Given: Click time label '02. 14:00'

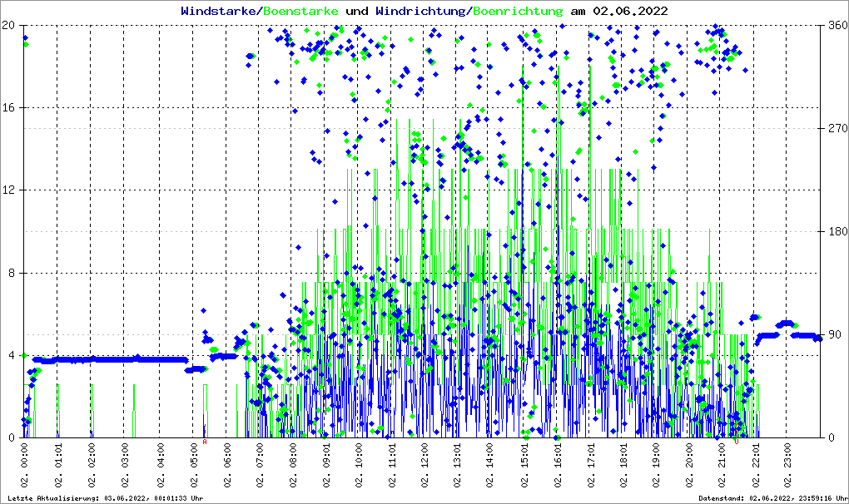Looking at the screenshot, I should 489,465.
